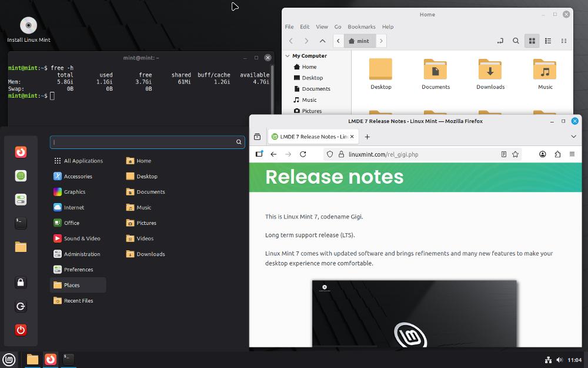588x368 pixels.
Task: Expand list all tabs chevron in Firefox
Action: [573, 137]
